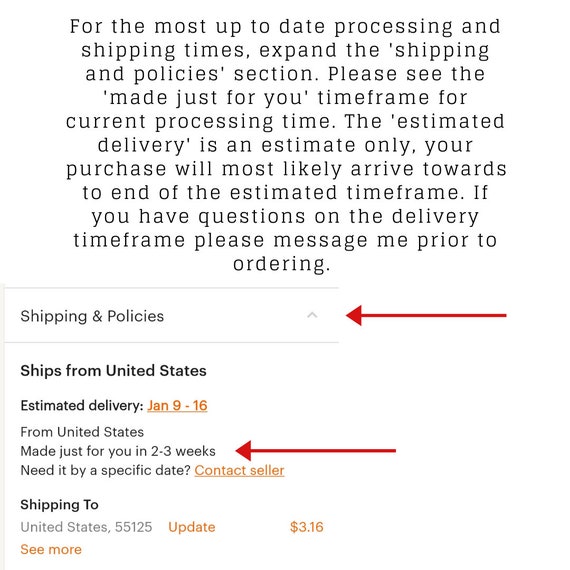Image resolution: width=570 pixels, height=570 pixels.
Task: Click the United States, 55125 destination
Action: coord(86,527)
